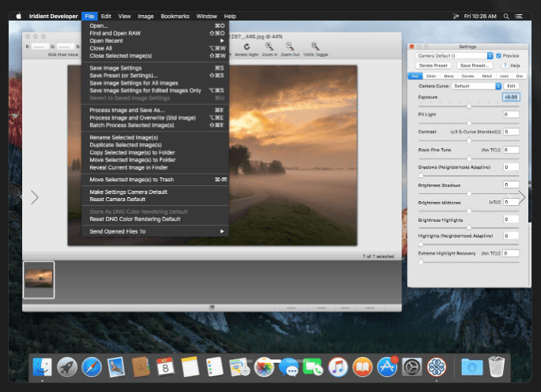
Task: Open the Contrast v3 S-Curve Standard popup
Action: (x=475, y=131)
